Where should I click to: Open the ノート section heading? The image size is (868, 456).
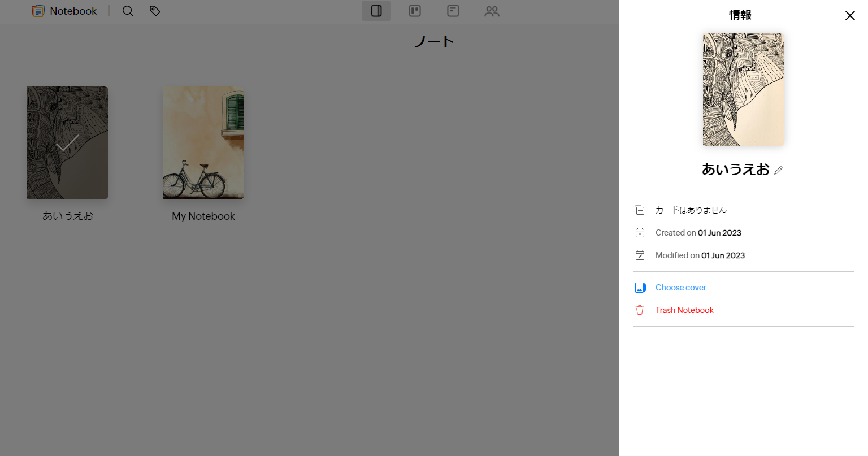[x=434, y=41]
